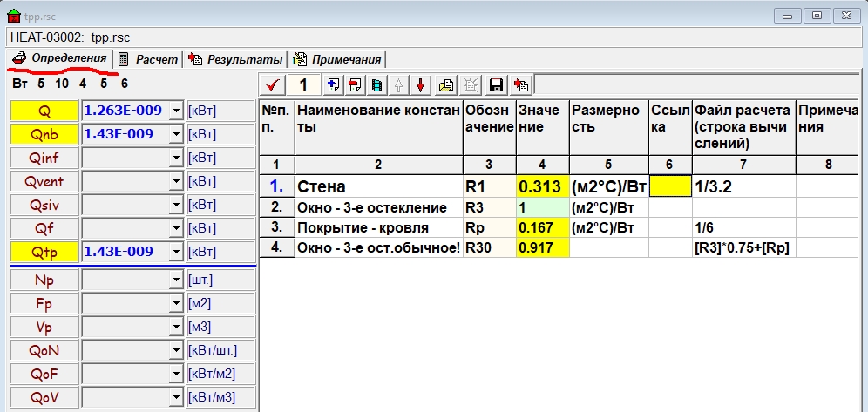Select the yellow 0.313 value cell
The image size is (868, 412).
coord(541,186)
